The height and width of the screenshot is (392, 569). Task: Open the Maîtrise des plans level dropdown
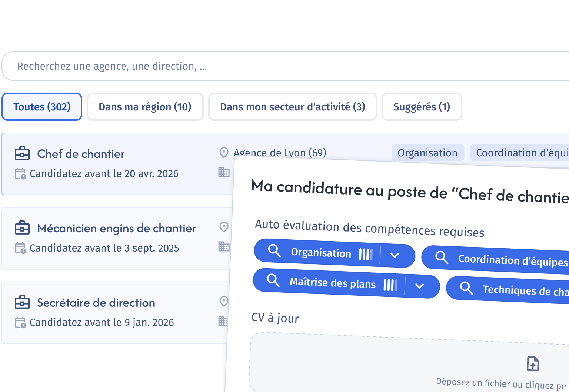point(419,285)
